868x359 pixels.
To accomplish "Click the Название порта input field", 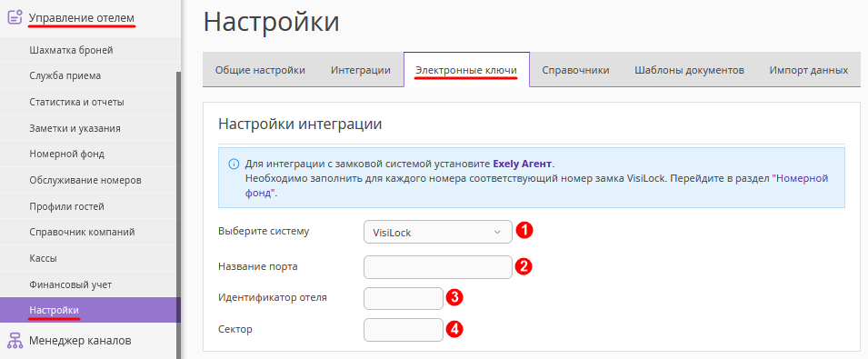I will [438, 267].
